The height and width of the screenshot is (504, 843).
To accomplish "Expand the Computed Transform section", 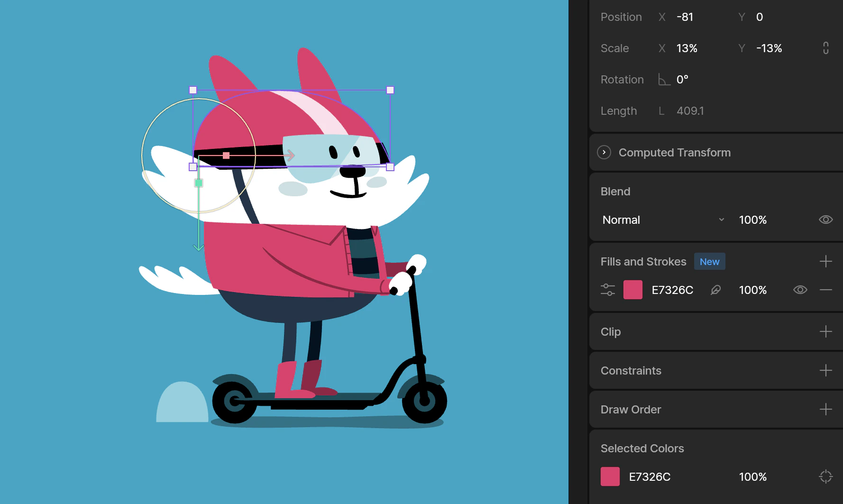I will pos(604,152).
